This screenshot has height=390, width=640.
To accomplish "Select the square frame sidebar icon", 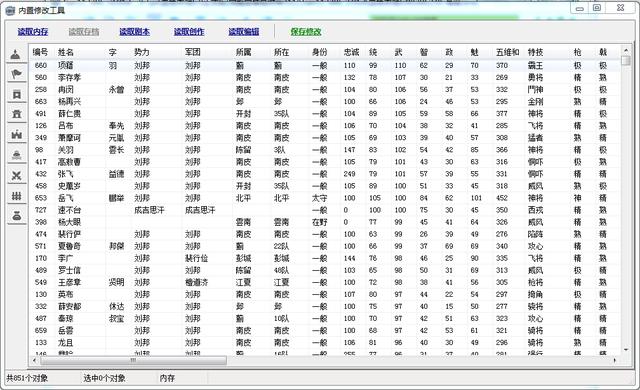I will coord(16,95).
